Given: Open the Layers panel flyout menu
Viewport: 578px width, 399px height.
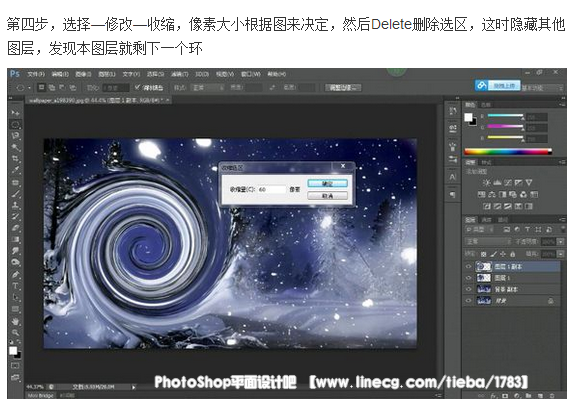Looking at the screenshot, I should point(563,219).
